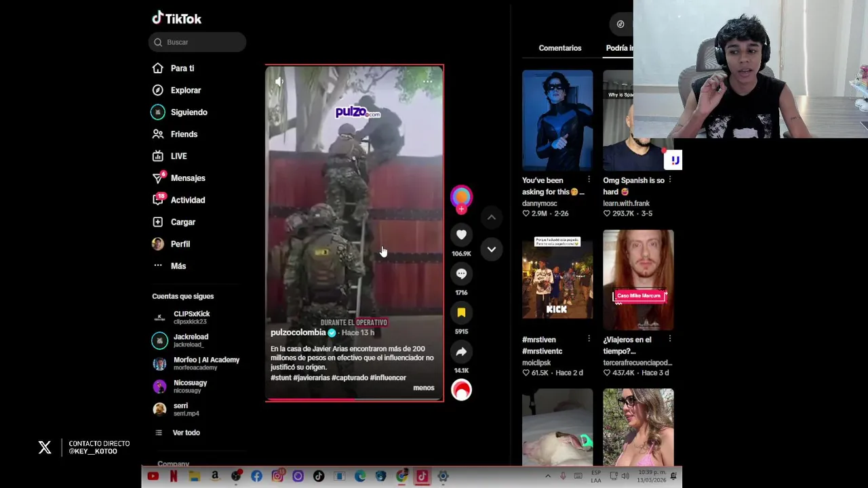
Task: Open the Cargar upload page
Action: point(174,222)
